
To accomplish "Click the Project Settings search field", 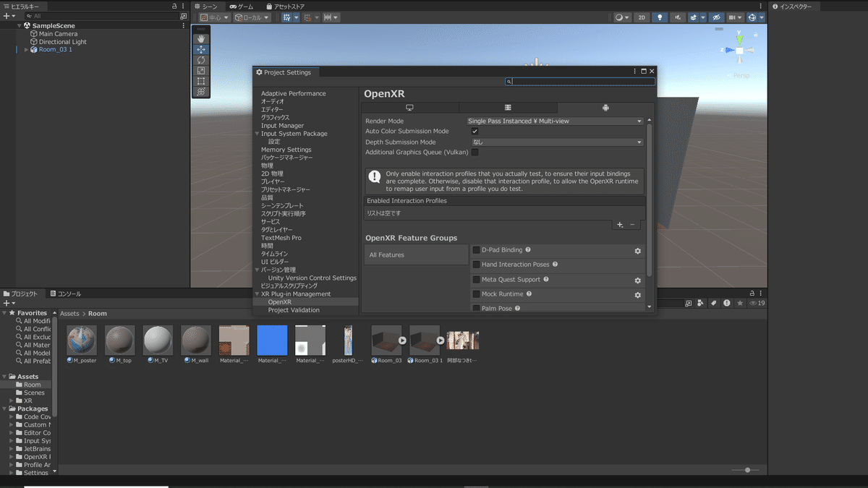I will [580, 82].
